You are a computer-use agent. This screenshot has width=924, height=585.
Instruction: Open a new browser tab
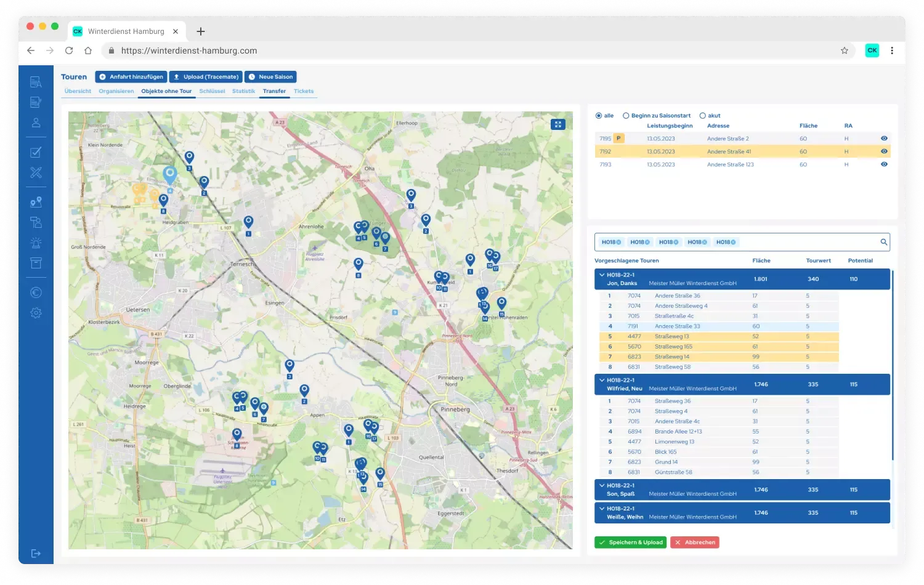tap(200, 31)
